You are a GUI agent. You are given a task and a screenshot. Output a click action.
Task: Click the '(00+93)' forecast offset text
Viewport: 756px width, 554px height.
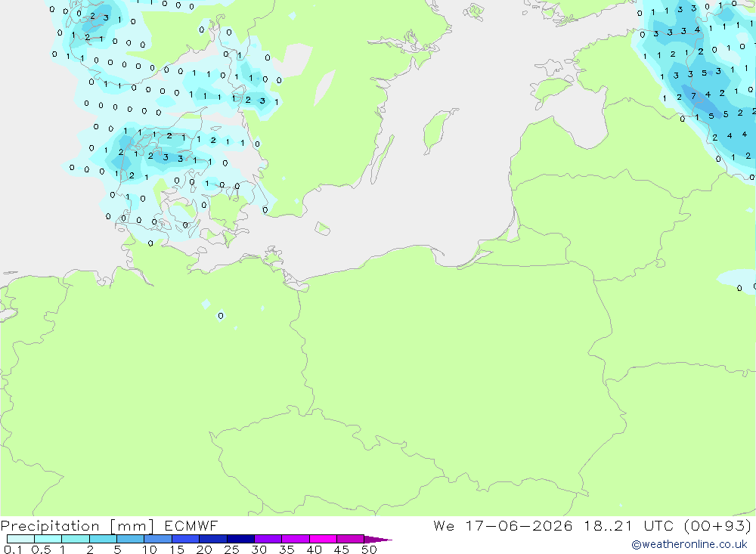point(717,526)
